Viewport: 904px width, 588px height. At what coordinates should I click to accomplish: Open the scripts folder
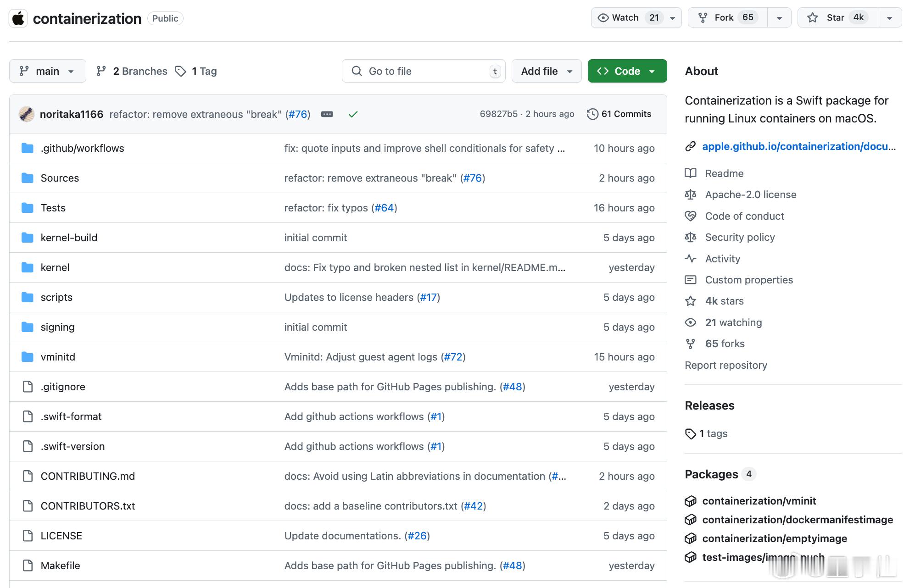click(56, 297)
